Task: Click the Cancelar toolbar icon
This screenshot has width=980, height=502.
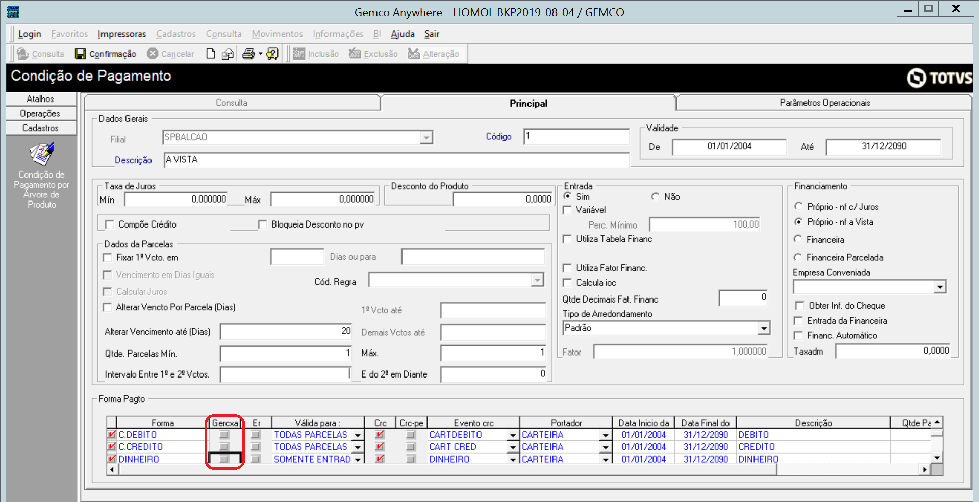Action: pyautogui.click(x=153, y=54)
